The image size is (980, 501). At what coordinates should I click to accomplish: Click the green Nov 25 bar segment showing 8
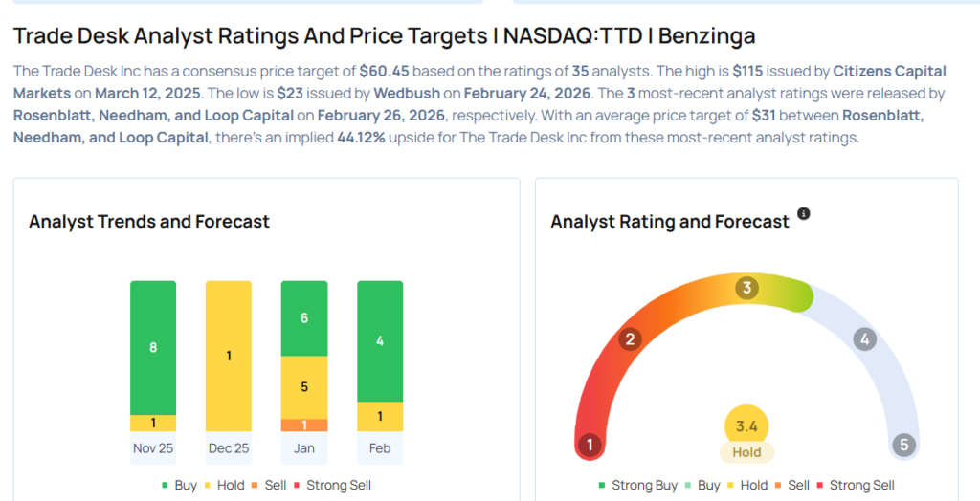153,347
